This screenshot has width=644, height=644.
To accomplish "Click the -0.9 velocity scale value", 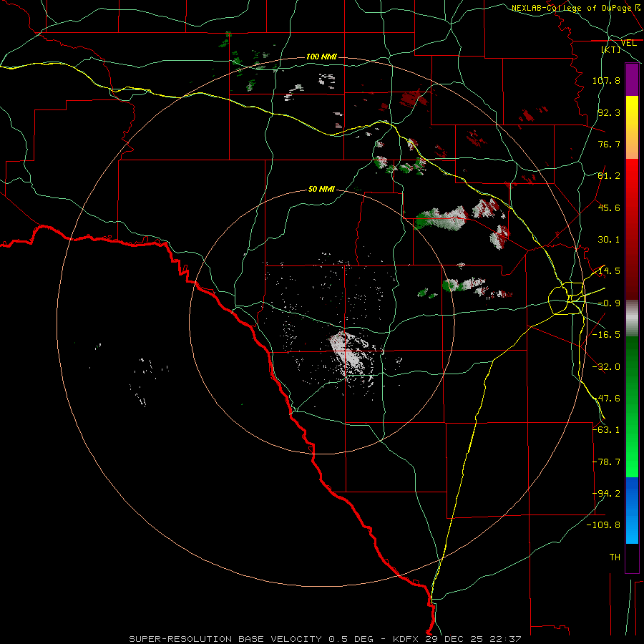I will (x=609, y=303).
